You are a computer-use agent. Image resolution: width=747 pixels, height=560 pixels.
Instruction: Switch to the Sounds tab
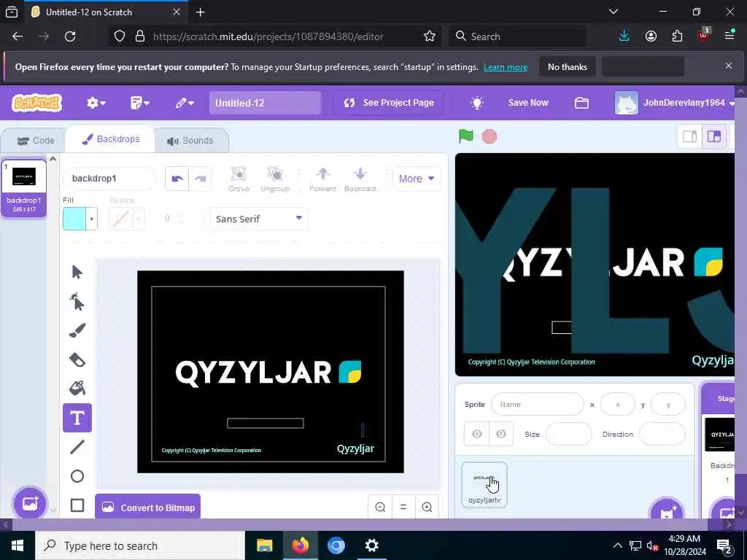coord(190,141)
